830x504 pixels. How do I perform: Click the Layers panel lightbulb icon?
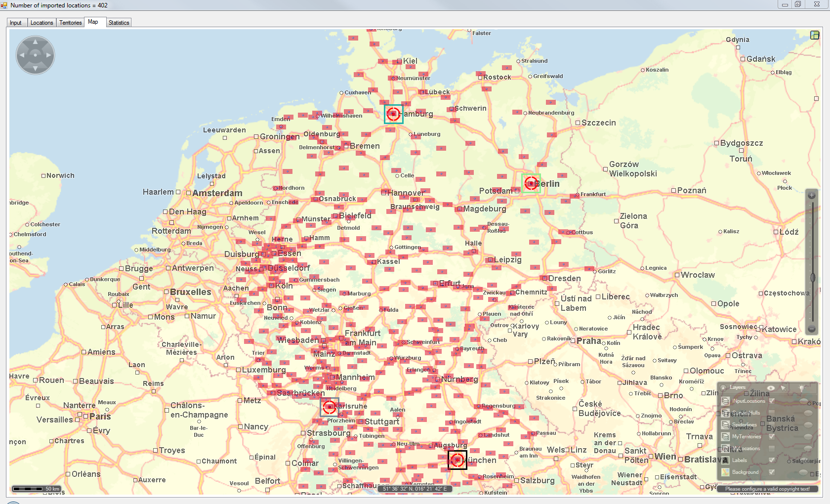coord(801,388)
